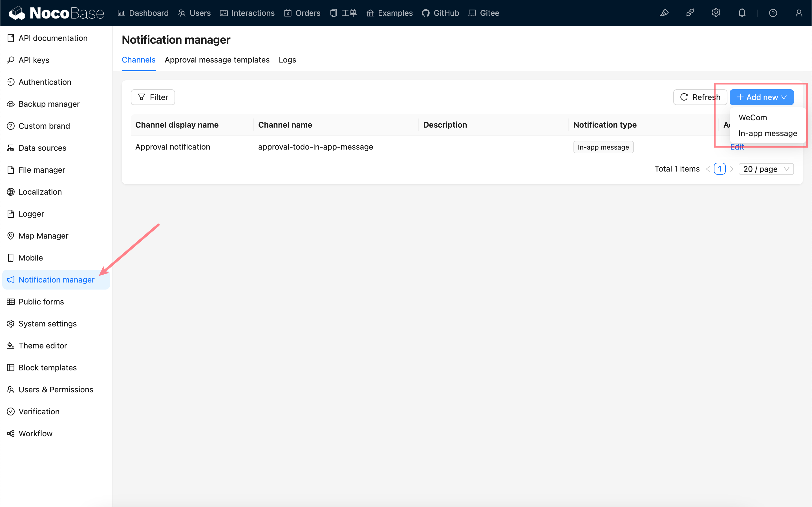Click the settings gear icon in header

pos(716,13)
